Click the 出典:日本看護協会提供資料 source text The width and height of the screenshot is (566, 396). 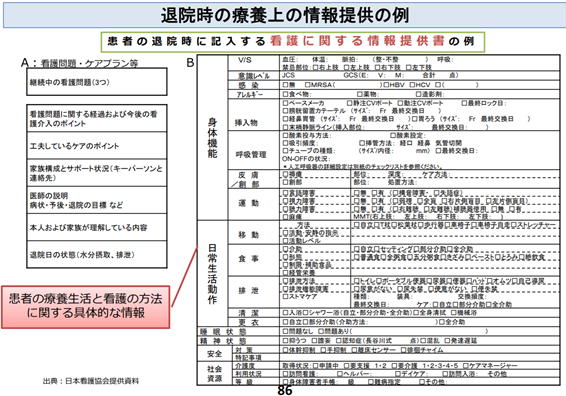91,381
